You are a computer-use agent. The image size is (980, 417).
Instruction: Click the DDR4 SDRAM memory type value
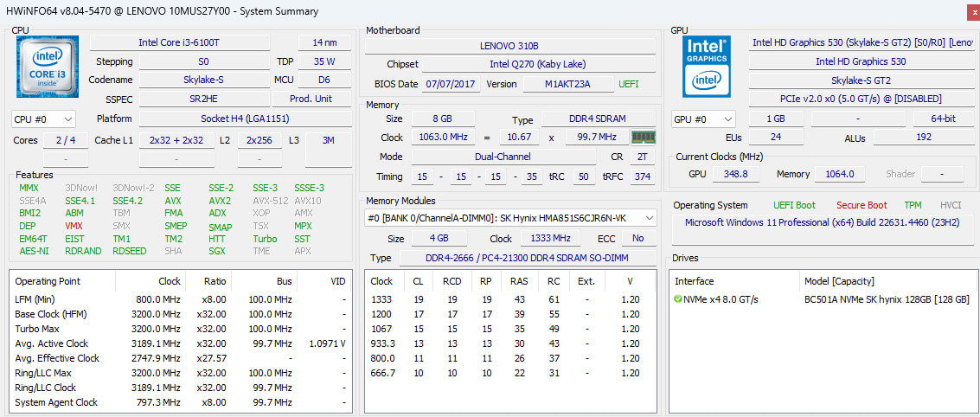(x=599, y=119)
